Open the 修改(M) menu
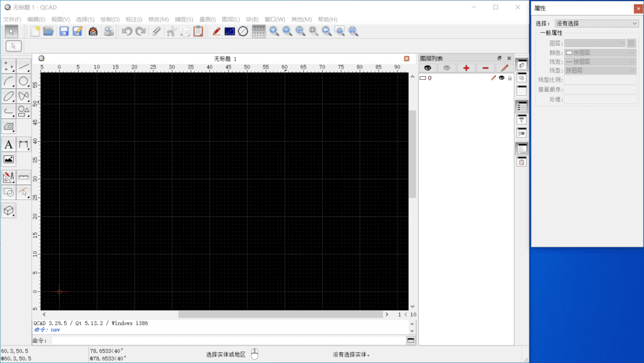This screenshot has width=644, height=363. 158,20
